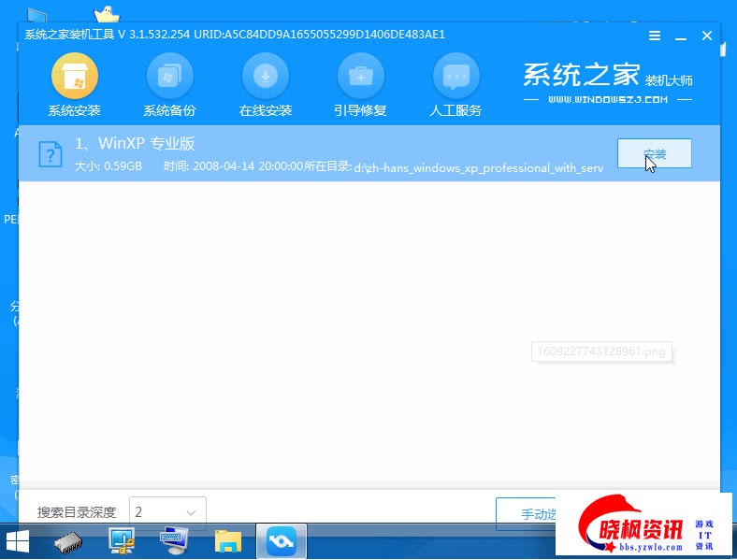Open the network computer taskbar icon
The height and width of the screenshot is (560, 737).
click(x=123, y=541)
